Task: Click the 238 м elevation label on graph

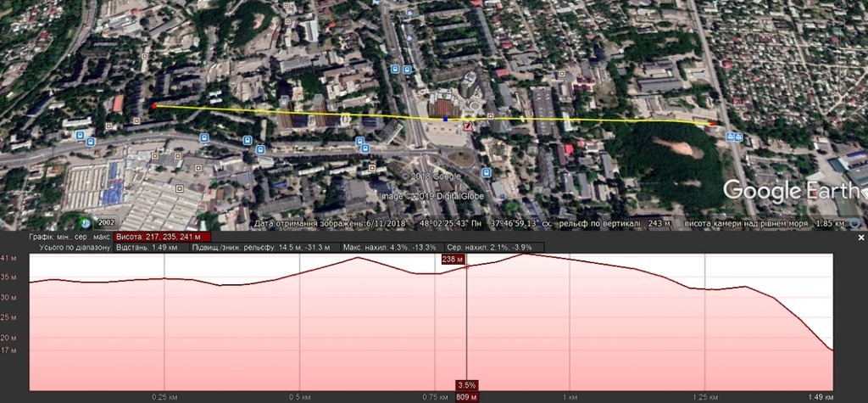Action: [x=453, y=260]
